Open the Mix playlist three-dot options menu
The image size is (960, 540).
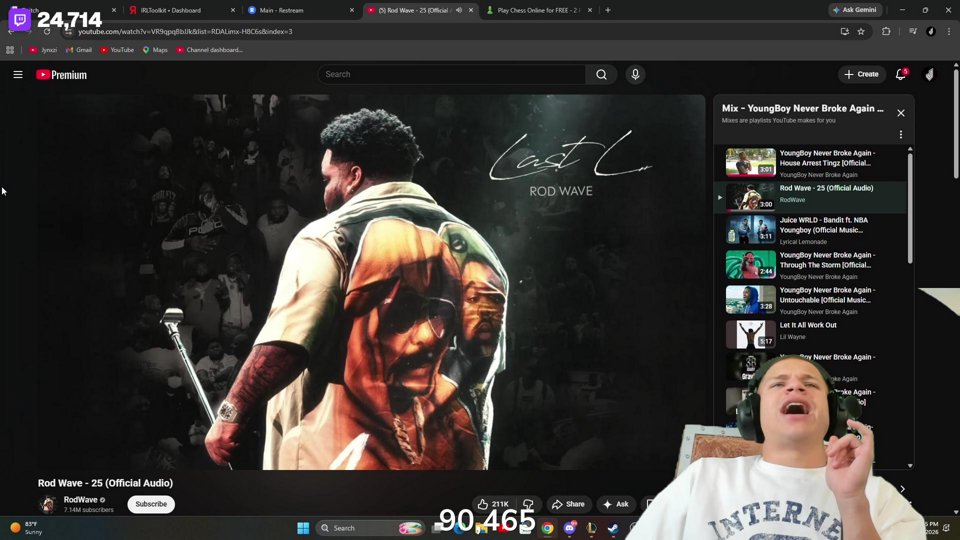click(x=901, y=135)
